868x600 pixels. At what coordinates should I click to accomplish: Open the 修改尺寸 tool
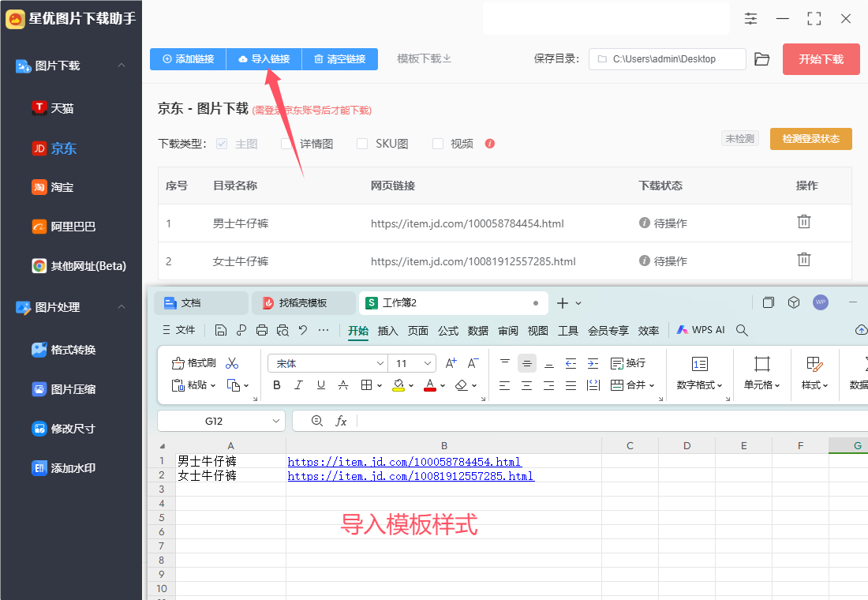pos(64,429)
